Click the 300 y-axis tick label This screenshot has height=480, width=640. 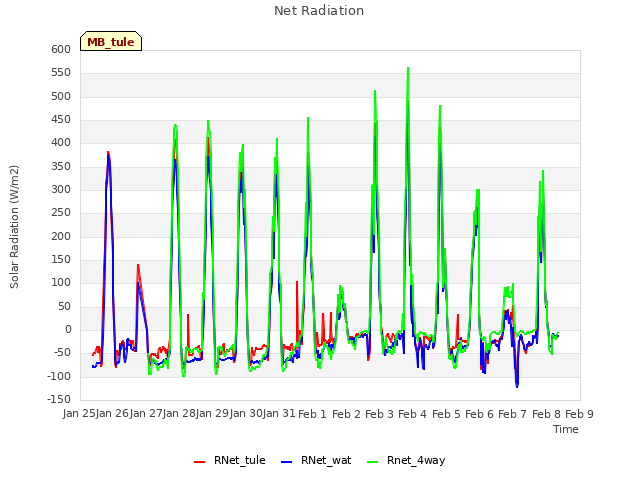click(61, 189)
